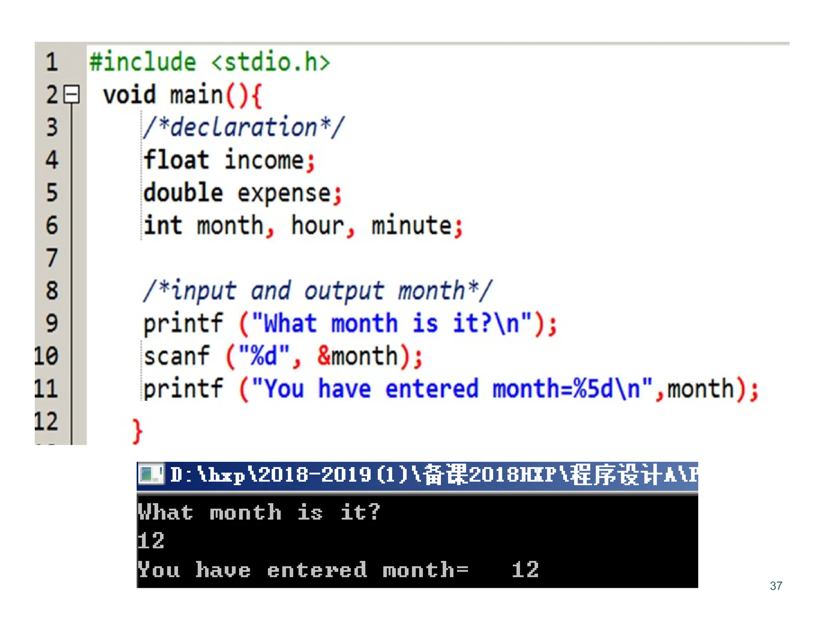Screen dimensions: 840x630
Task: Click the closing red curly brace
Action: tap(137, 431)
